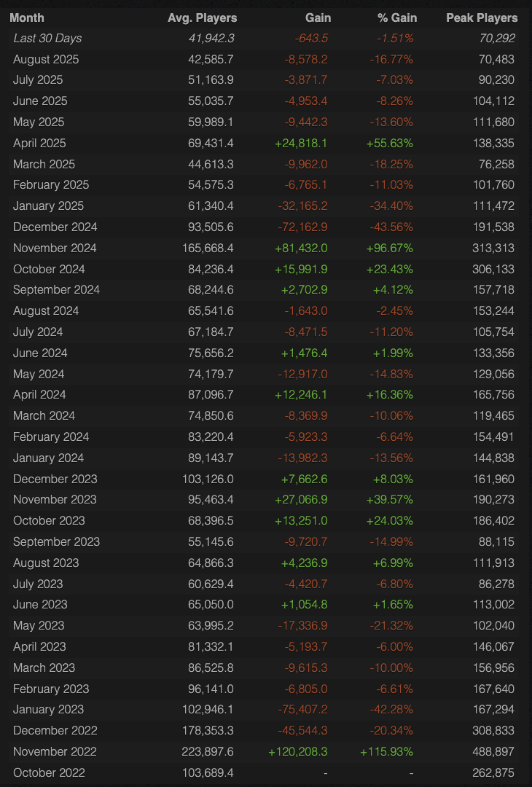This screenshot has width=532, height=787.
Task: Select the May 2024 row label
Action: click(38, 374)
